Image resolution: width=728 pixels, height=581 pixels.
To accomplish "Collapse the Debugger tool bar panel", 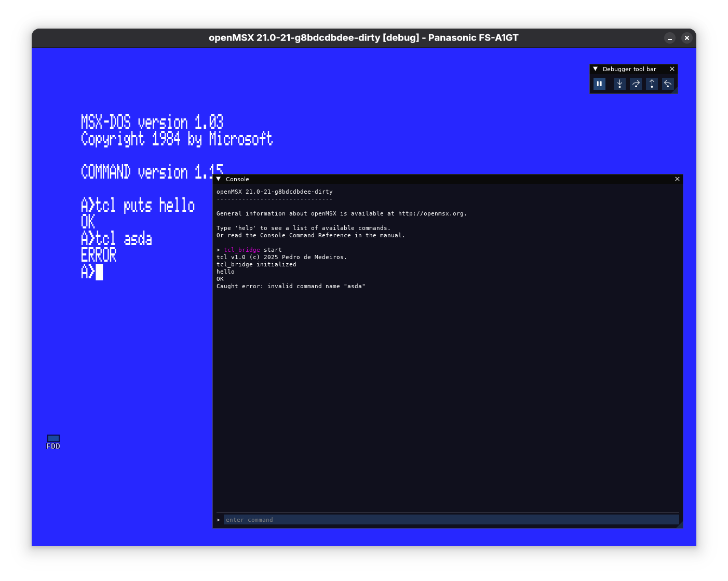I will pyautogui.click(x=595, y=69).
